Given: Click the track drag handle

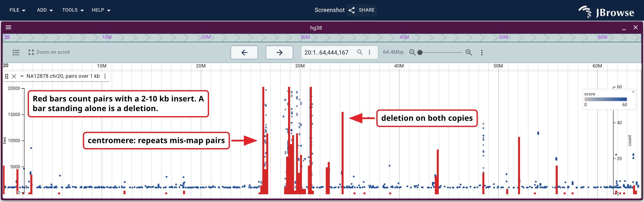Looking at the screenshot, I should (7, 76).
